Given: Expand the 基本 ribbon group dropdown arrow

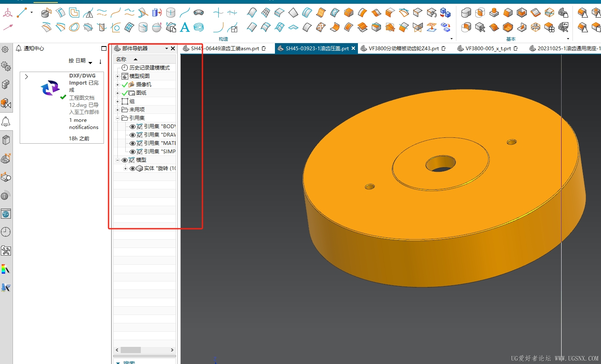Looking at the screenshot, I should tap(568, 39).
